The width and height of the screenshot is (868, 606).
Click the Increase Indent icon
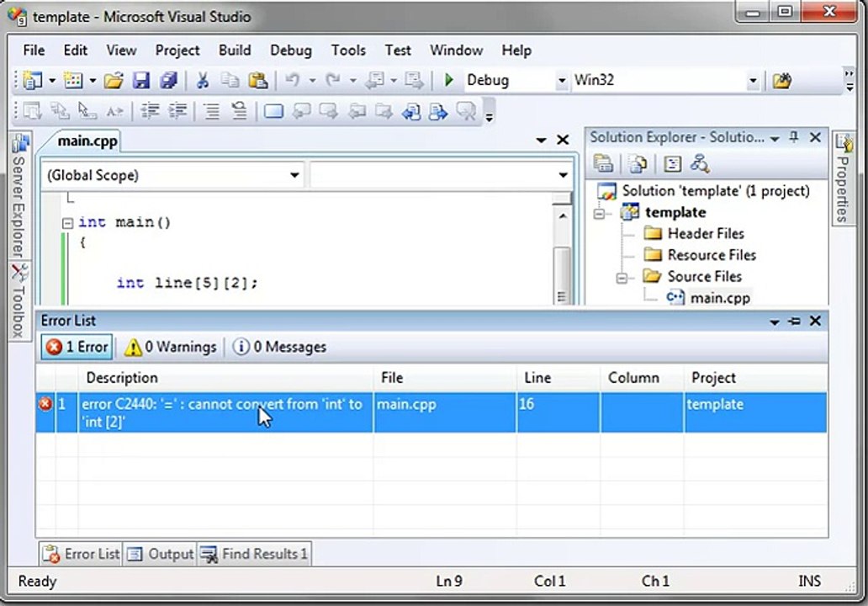click(x=177, y=111)
